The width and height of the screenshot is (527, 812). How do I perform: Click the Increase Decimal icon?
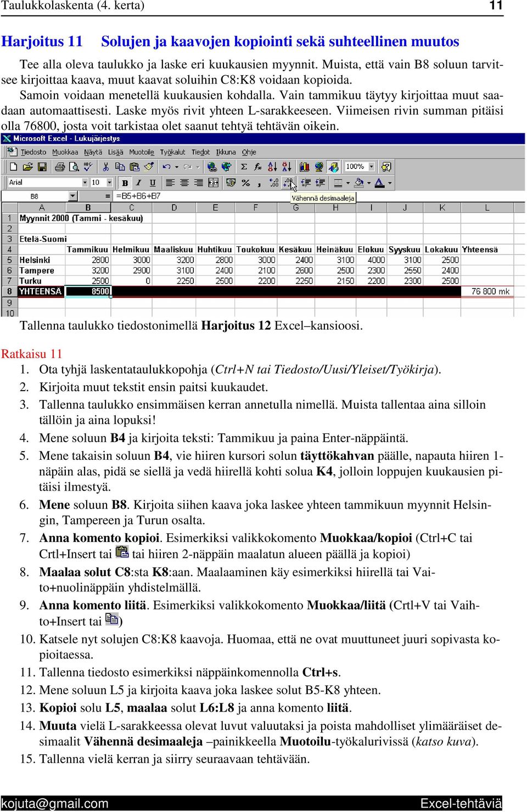click(274, 183)
